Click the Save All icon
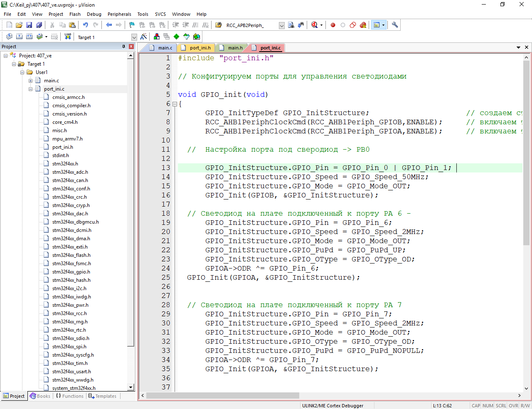 pyautogui.click(x=39, y=25)
